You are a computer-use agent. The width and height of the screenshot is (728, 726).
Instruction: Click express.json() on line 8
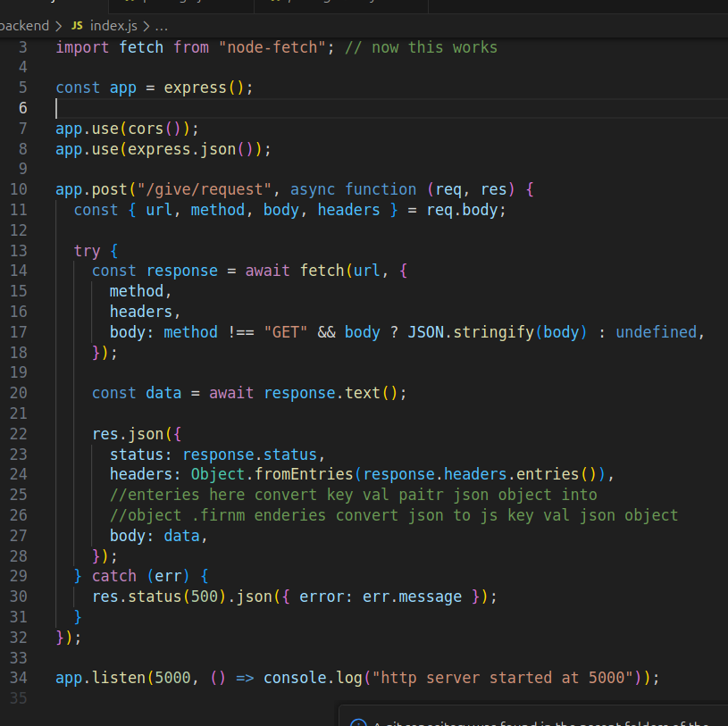[x=190, y=149]
